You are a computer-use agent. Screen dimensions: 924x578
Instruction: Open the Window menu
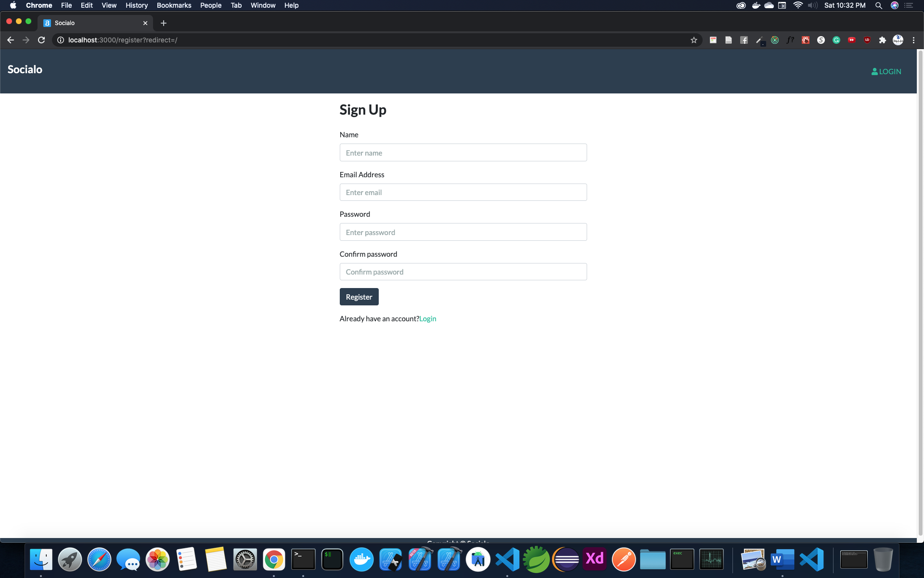263,5
